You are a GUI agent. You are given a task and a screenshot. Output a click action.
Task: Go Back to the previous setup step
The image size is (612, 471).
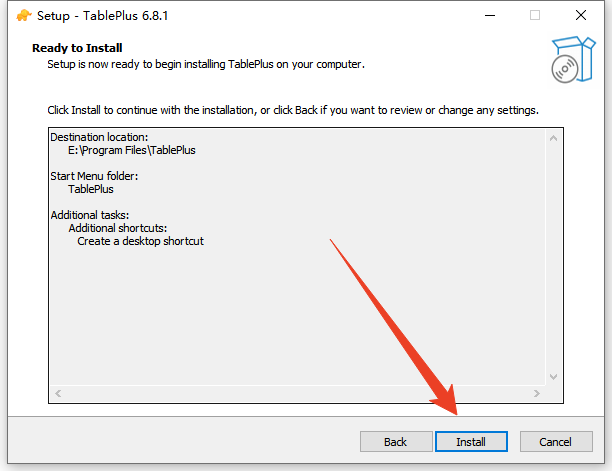point(395,441)
